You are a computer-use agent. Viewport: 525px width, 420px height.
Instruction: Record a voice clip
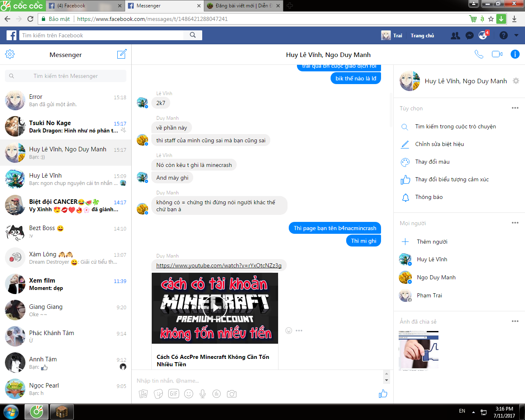(203, 394)
